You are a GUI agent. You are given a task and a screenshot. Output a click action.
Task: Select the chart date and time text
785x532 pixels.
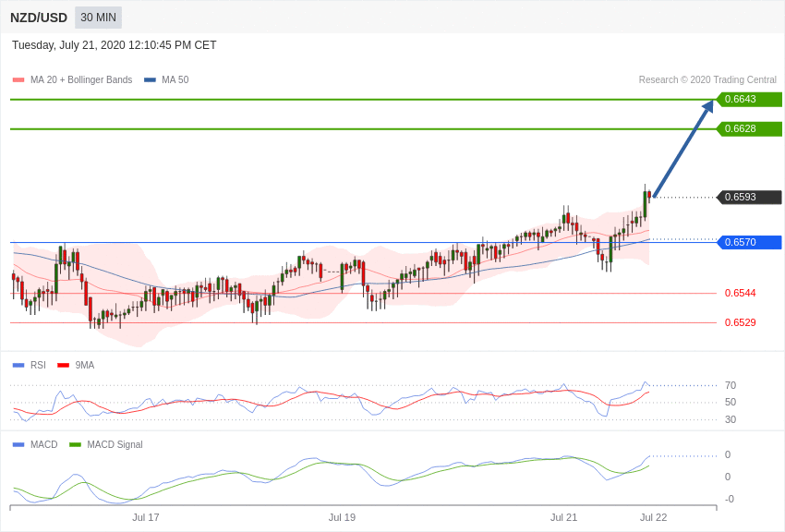click(115, 45)
